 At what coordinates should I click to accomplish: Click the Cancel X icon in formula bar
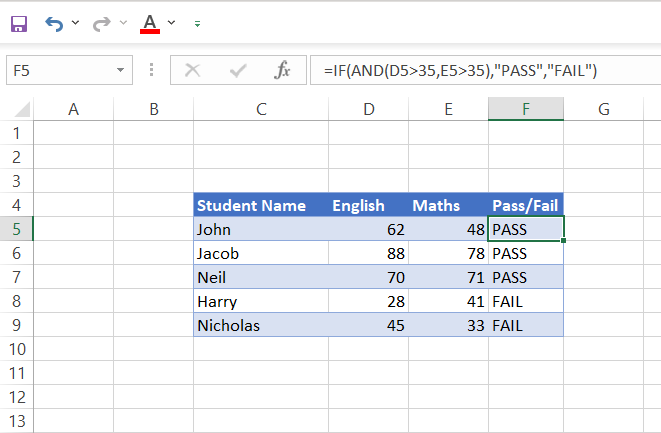tap(193, 70)
